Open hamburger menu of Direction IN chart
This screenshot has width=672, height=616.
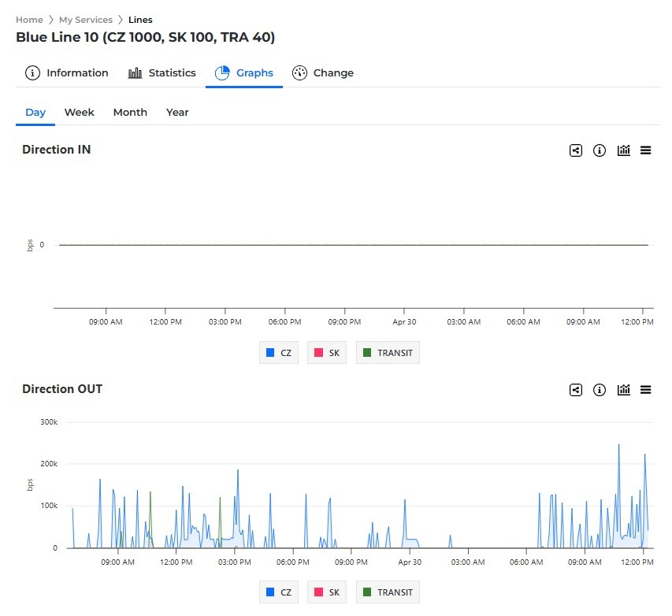pos(646,150)
